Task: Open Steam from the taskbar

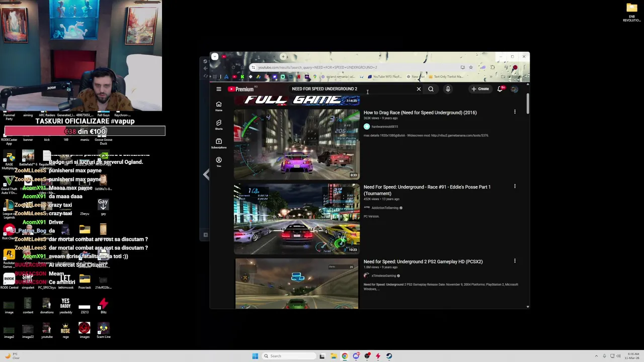Action: (389, 356)
